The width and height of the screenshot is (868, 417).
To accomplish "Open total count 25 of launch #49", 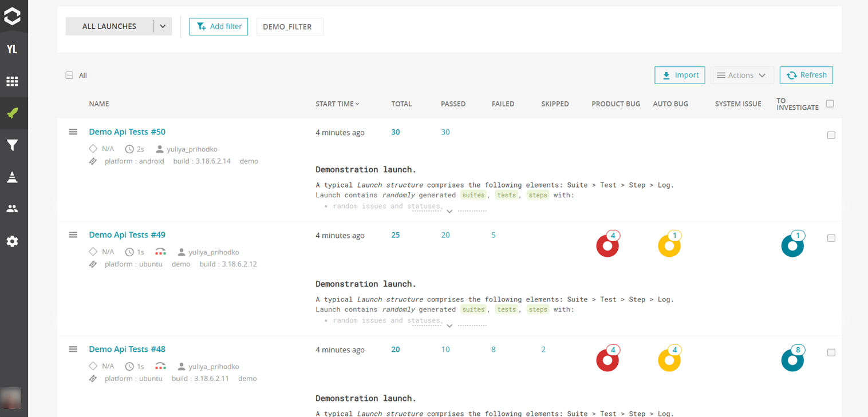I will click(x=396, y=235).
